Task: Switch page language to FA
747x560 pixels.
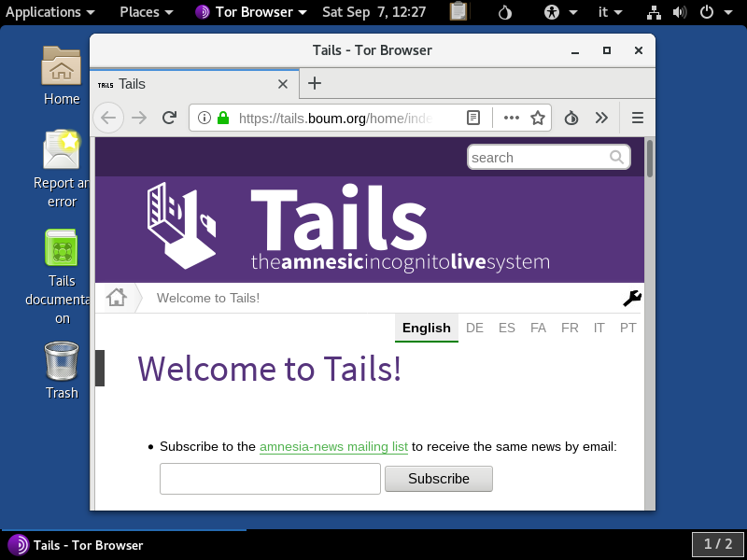Action: click(x=538, y=328)
